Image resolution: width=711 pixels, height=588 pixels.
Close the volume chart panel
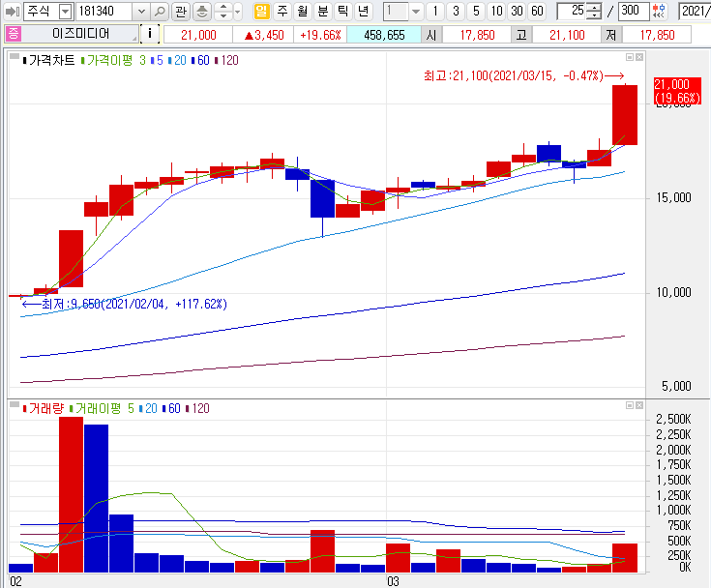(x=638, y=405)
